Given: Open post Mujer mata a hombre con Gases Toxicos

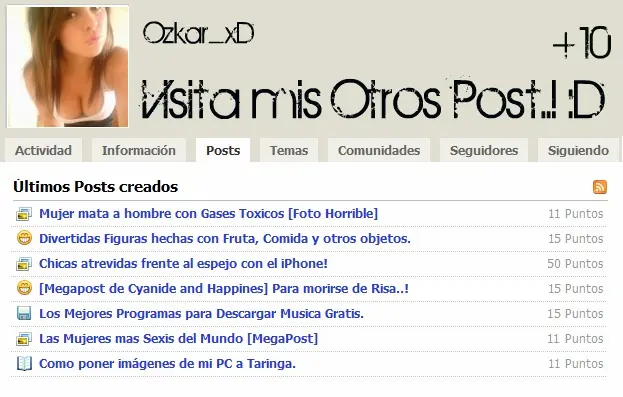Looking at the screenshot, I should click(208, 214).
